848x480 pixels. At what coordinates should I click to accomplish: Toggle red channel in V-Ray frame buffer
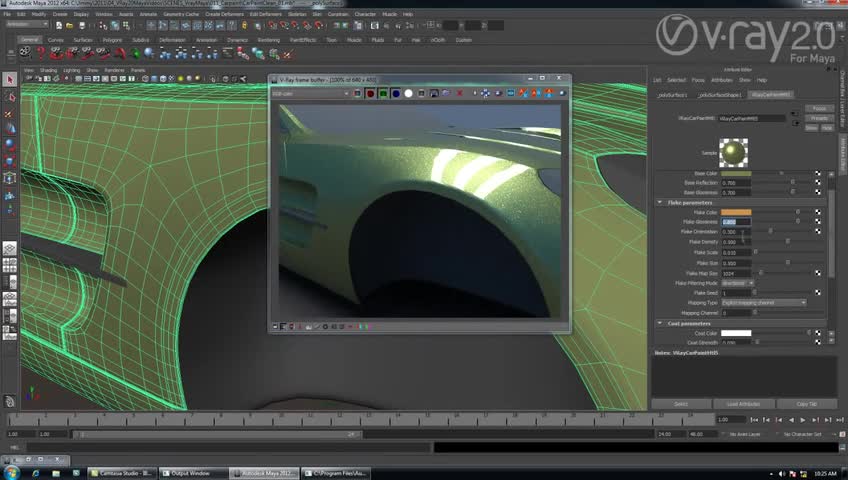pyautogui.click(x=370, y=93)
